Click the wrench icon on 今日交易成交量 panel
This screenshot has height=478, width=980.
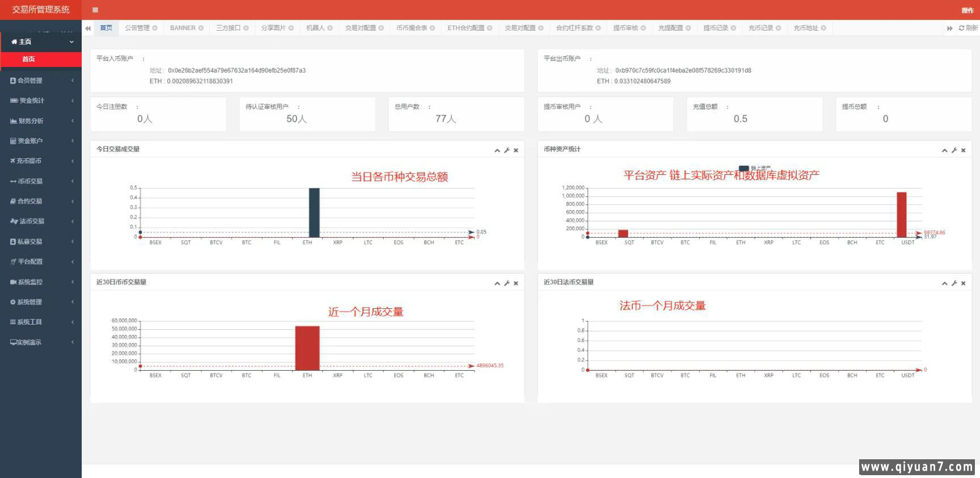click(507, 150)
